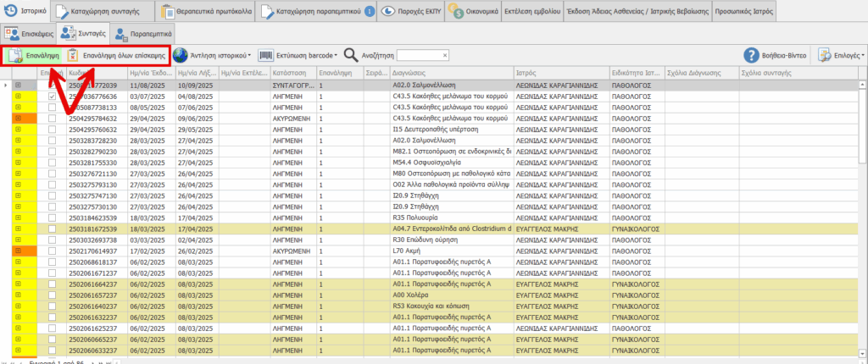This screenshot has width=868, height=364.
Task: Click the Εκτύπωση barcode icon
Action: pos(266,55)
